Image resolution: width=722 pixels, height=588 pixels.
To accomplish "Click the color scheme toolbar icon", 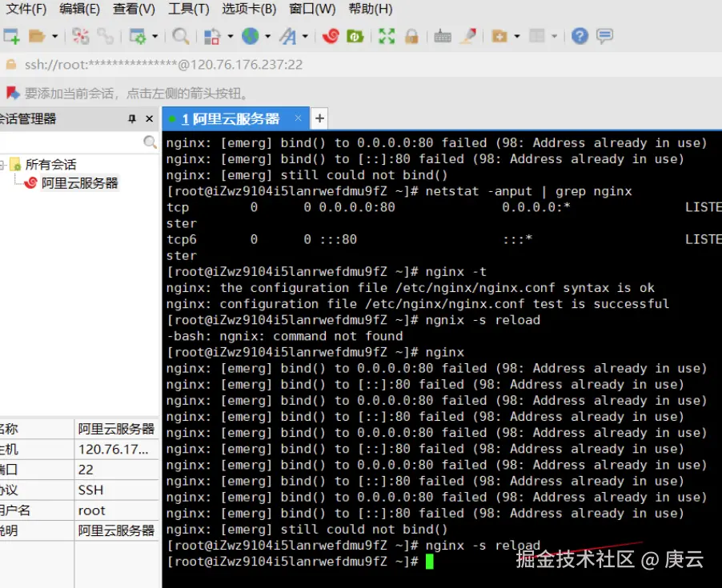I will (212, 36).
